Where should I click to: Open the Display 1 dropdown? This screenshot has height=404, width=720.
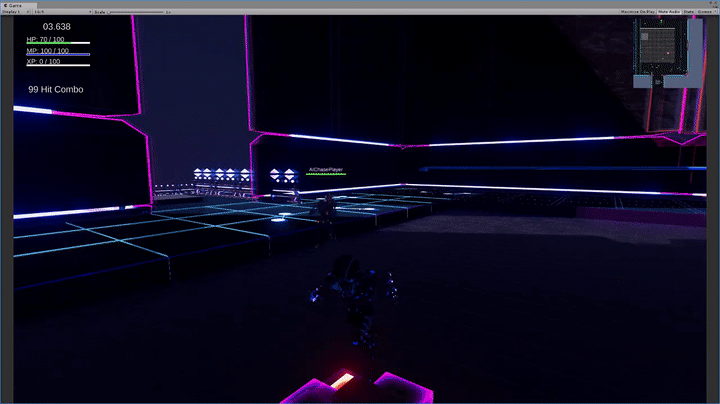coord(14,11)
